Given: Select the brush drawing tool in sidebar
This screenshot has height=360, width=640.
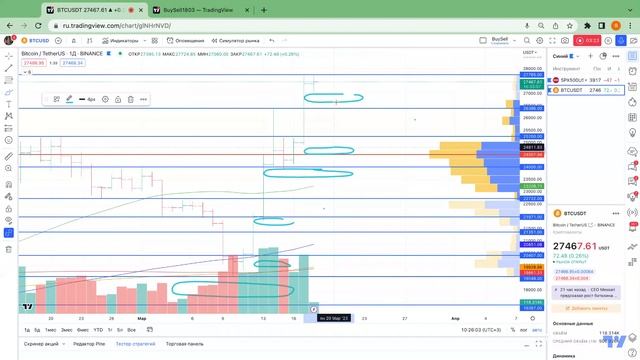Looking at the screenshot, I should click(x=9, y=92).
